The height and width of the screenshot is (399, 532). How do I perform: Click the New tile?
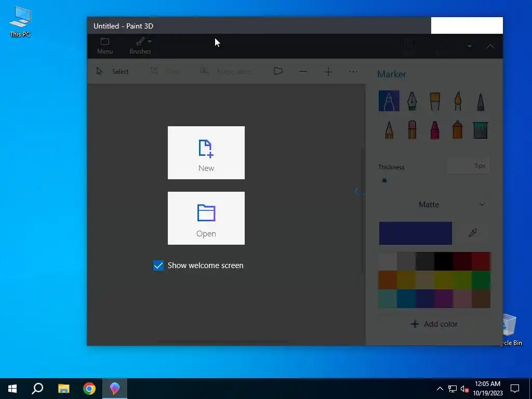[x=206, y=153]
